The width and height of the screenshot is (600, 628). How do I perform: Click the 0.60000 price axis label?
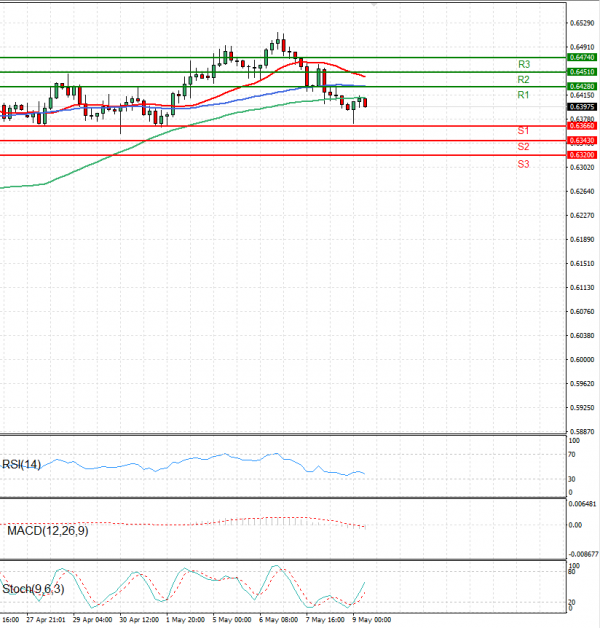coord(582,359)
